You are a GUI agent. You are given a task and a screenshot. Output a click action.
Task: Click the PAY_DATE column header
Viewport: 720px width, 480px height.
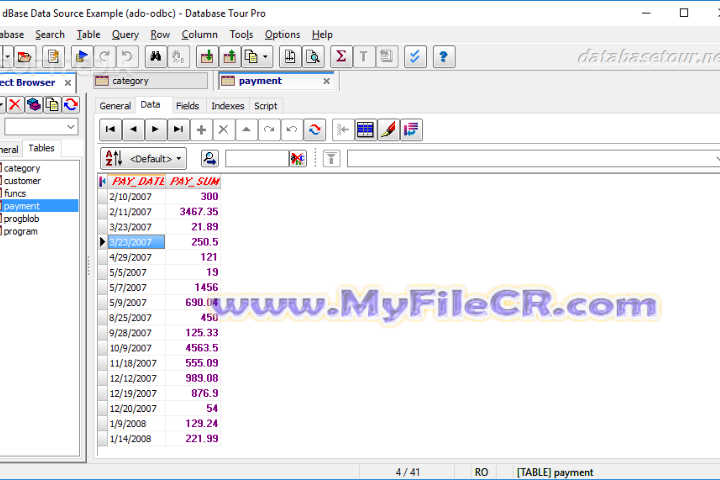[x=137, y=181]
